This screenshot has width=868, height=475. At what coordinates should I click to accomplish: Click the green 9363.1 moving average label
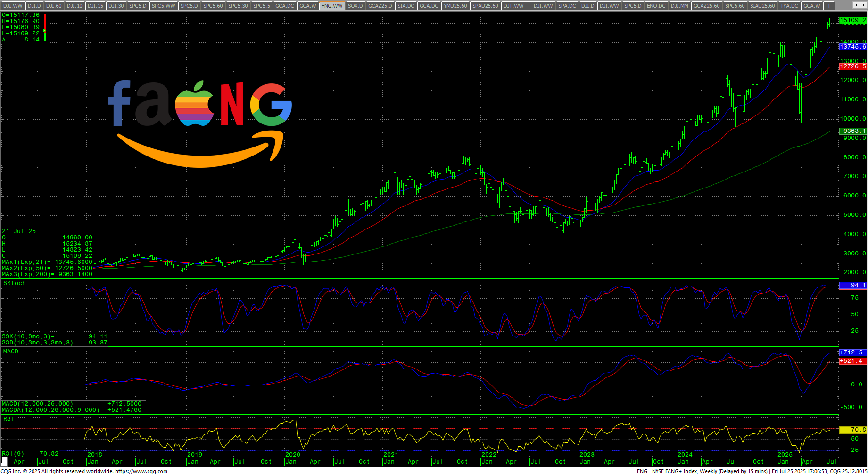(x=853, y=131)
